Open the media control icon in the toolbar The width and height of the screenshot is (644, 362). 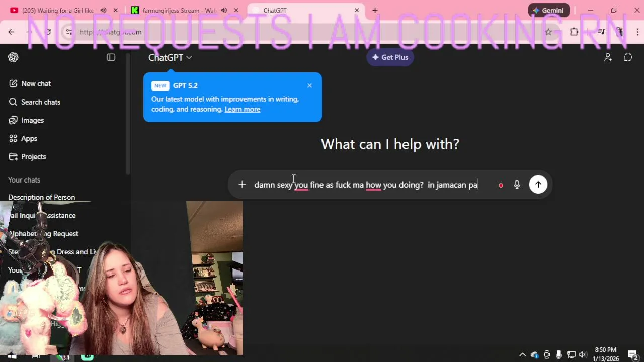click(x=602, y=32)
